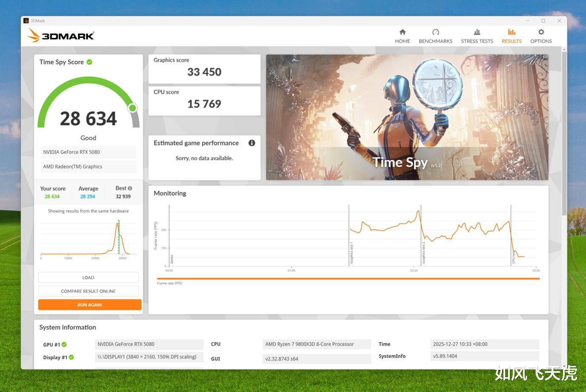Click the green check icon beside Display #1

(71, 357)
